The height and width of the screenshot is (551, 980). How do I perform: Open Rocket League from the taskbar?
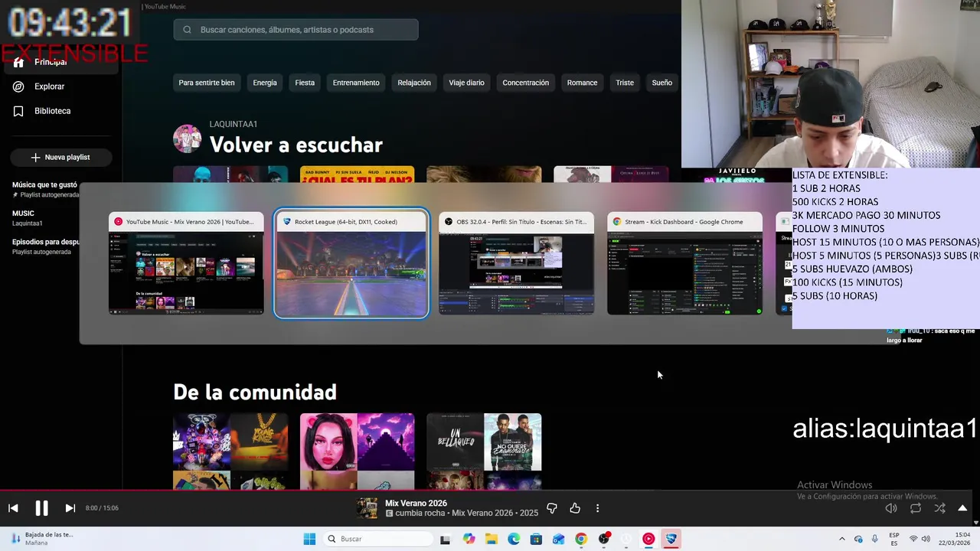671,539
